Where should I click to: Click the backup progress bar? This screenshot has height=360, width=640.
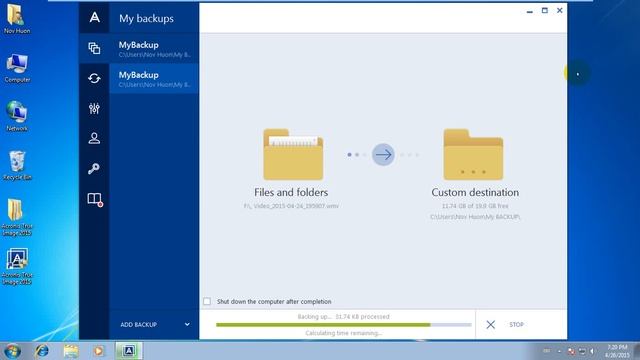pyautogui.click(x=344, y=325)
